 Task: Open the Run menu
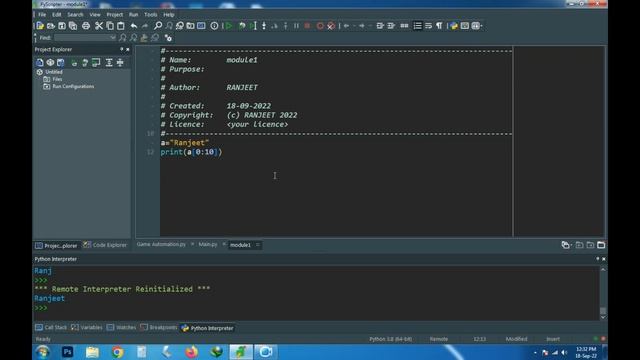click(x=133, y=14)
